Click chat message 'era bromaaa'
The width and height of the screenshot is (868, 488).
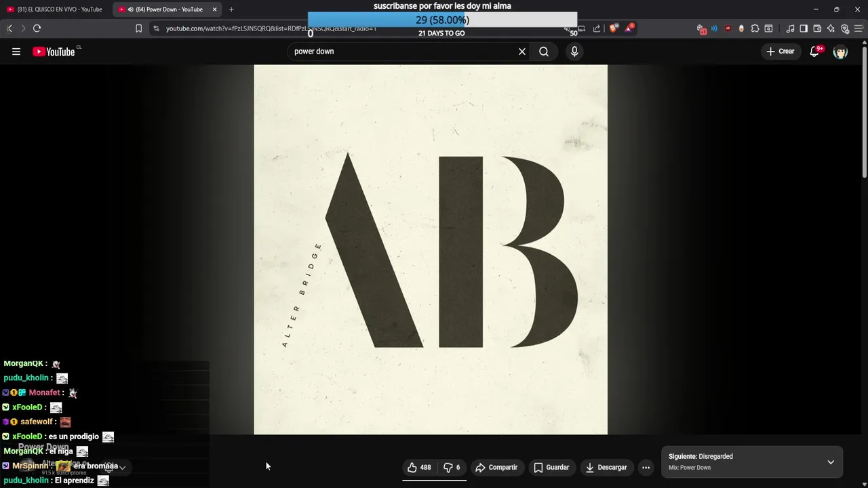pyautogui.click(x=96, y=466)
